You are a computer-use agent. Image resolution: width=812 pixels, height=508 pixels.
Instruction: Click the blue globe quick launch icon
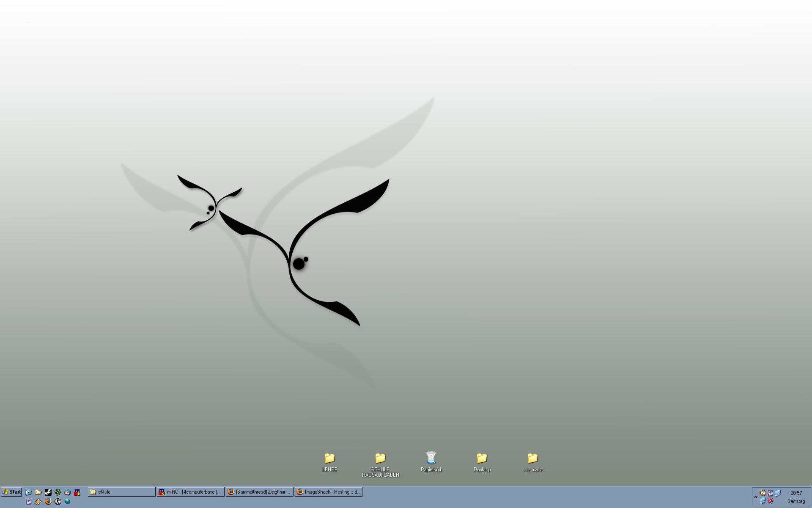click(68, 502)
